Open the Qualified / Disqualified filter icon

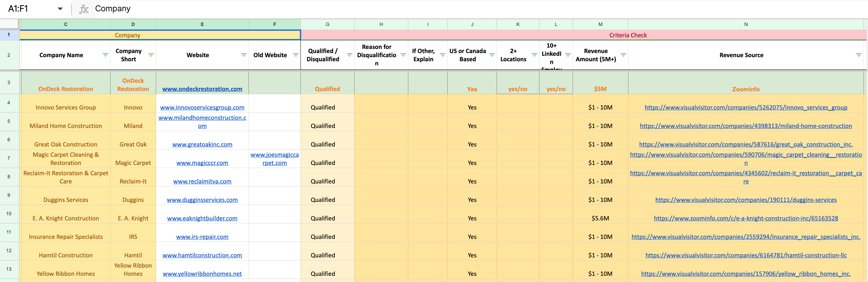pos(349,55)
